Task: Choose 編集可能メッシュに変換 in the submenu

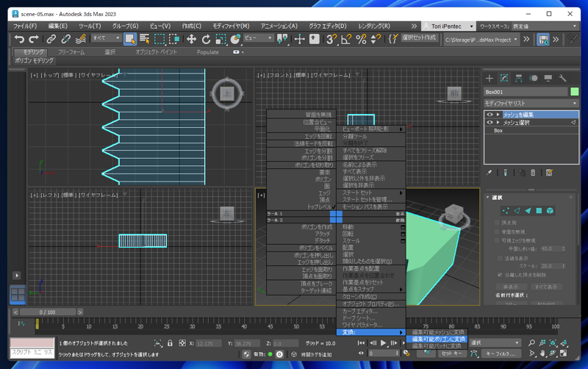Action: click(x=438, y=332)
